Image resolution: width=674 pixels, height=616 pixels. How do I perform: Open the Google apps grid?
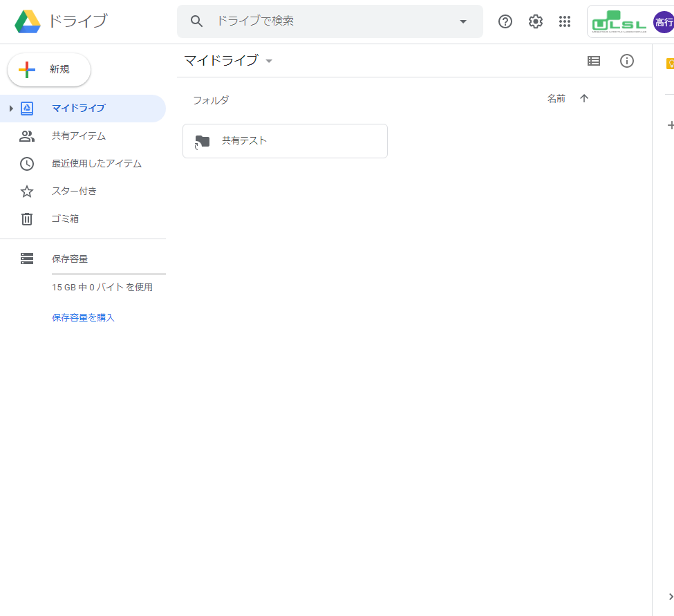tap(564, 21)
